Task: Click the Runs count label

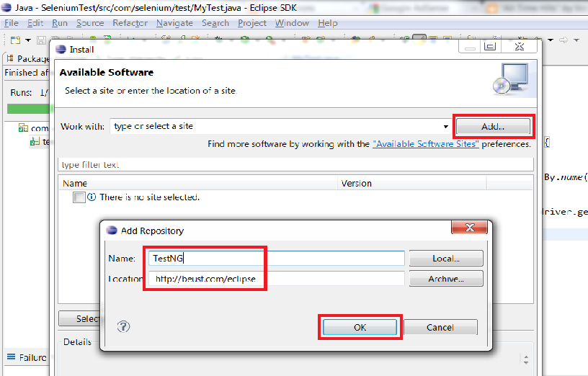Action: point(21,92)
